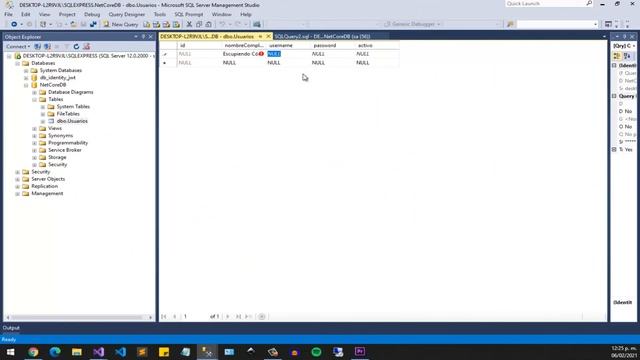Collapse the Databases tree node
Screen dimensions: 640x360
18,63
